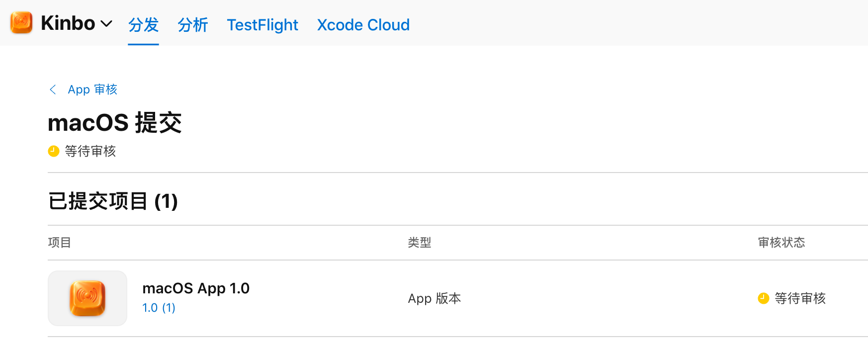This screenshot has width=868, height=355.
Task: Click the app artwork inside the submission row
Action: [x=87, y=298]
